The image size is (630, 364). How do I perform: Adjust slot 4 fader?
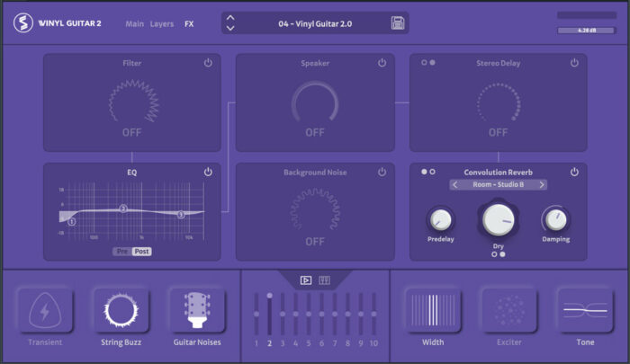296,314
